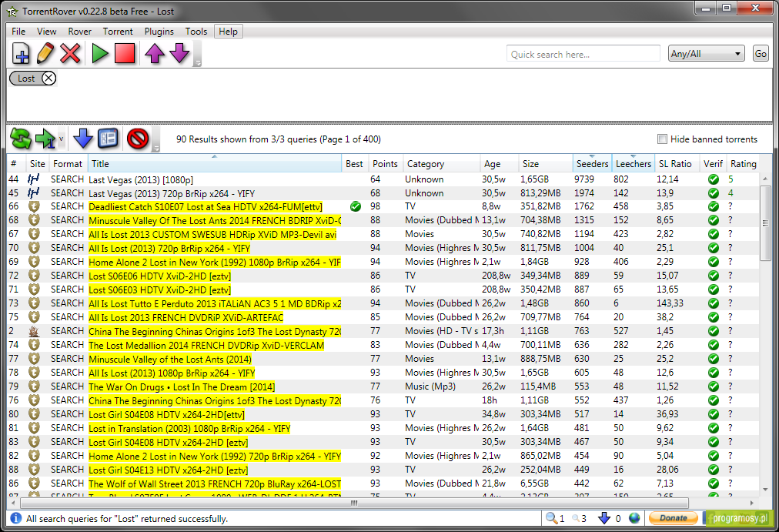Select the Lost search tag
Image resolution: width=779 pixels, height=532 pixels.
[x=26, y=78]
